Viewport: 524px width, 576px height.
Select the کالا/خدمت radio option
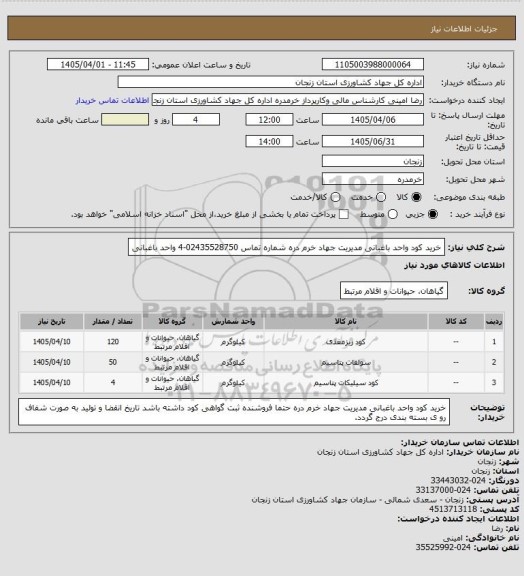(335, 197)
